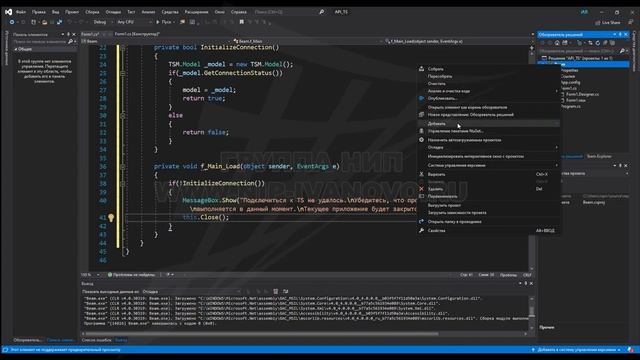Collapse InitializeConnection method outline at line 22
640x360 pixels.
[123, 47]
